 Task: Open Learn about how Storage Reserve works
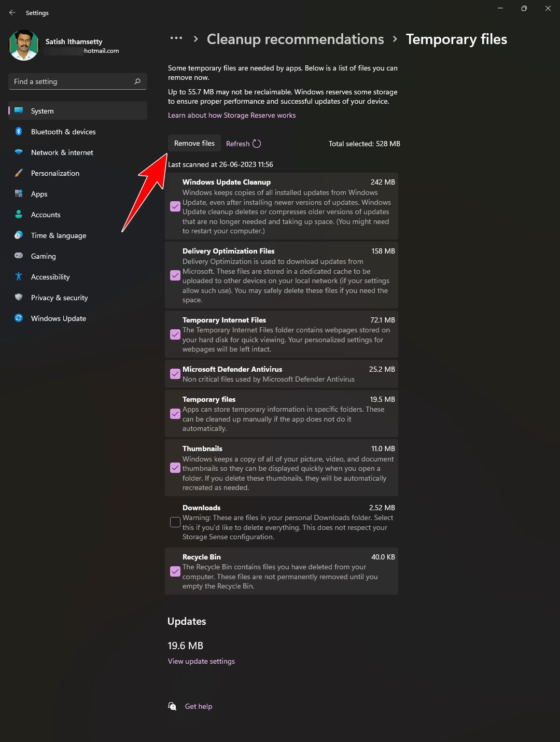[x=231, y=115]
